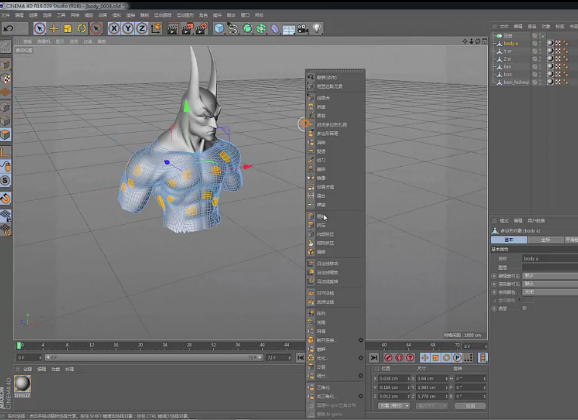Switch the coordinate system icon after the Z lock
Screen dimensions: 578x420
point(156,28)
